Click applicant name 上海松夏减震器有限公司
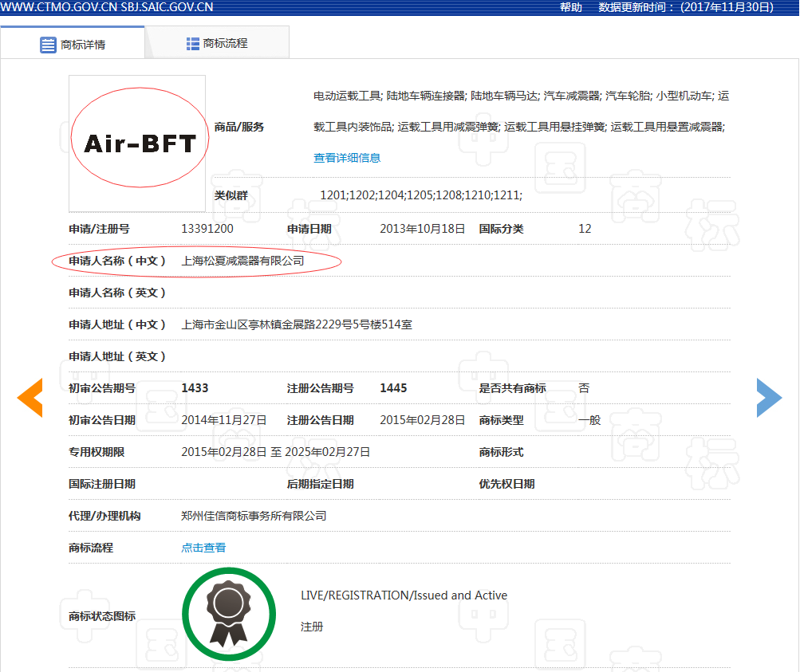 pyautogui.click(x=242, y=261)
